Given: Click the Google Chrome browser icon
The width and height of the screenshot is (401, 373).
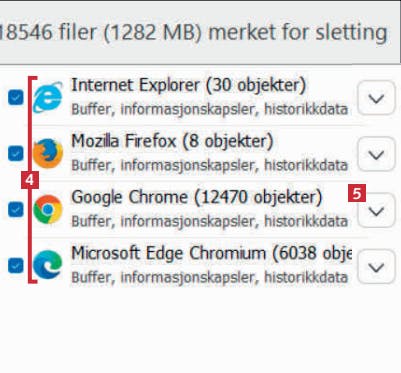Looking at the screenshot, I should pyautogui.click(x=48, y=209).
